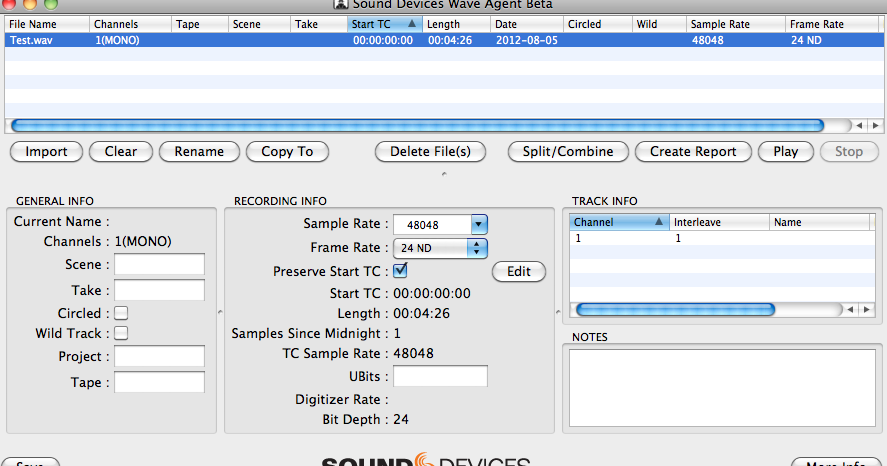Viewport: 887px width, 466px height.
Task: Clear the file list
Action: (120, 152)
